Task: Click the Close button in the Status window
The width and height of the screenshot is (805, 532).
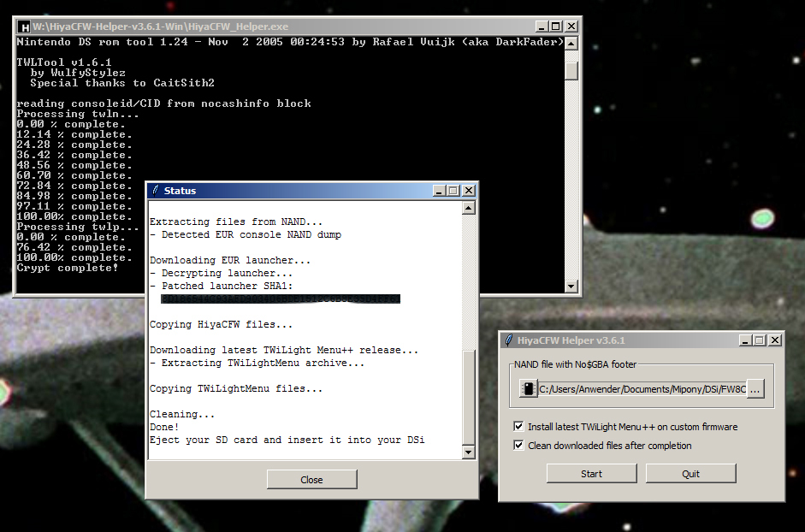Action: point(311,479)
